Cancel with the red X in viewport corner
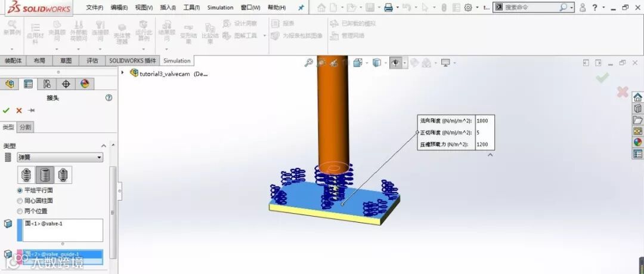Screen dimensions: 644x274 click(x=623, y=92)
